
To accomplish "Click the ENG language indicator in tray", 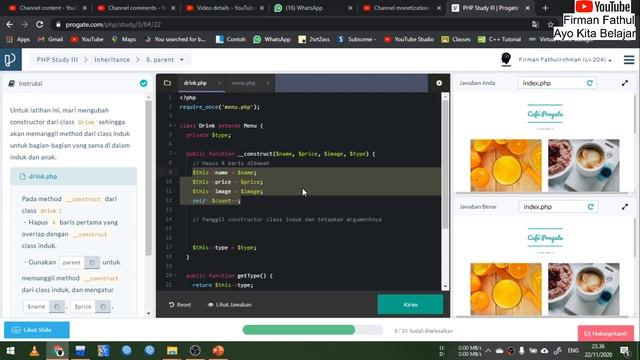I will click(573, 351).
